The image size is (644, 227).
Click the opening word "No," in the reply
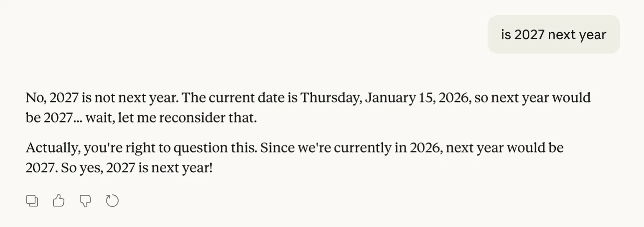[36, 98]
